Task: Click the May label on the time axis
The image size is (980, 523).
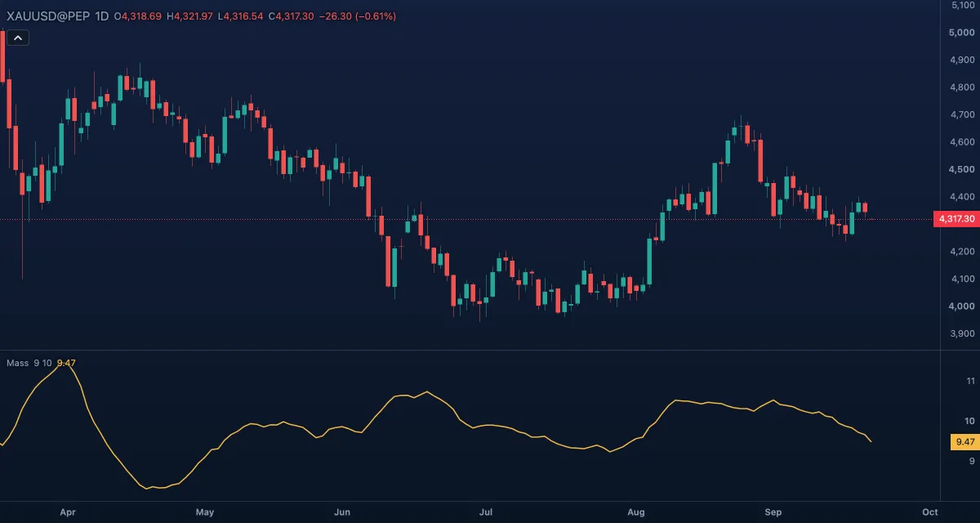Action: tap(205, 512)
